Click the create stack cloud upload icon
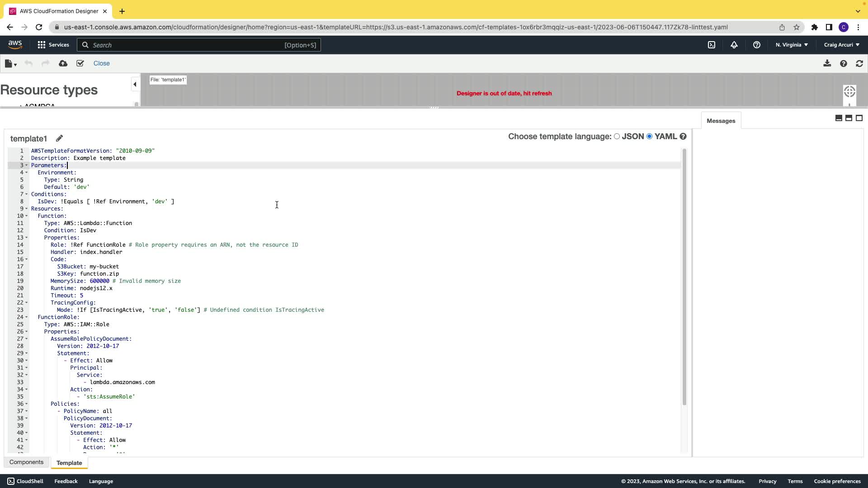The height and width of the screenshot is (488, 868). (x=63, y=63)
